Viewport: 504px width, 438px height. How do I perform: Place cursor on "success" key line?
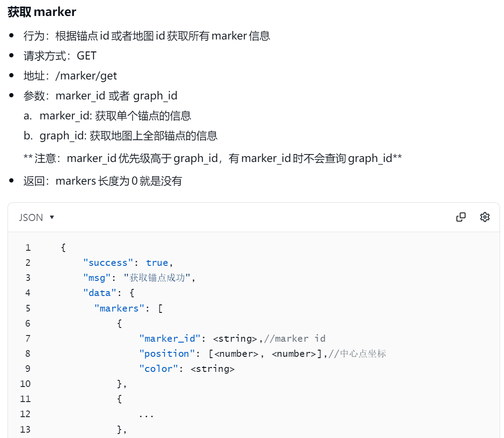pos(128,263)
